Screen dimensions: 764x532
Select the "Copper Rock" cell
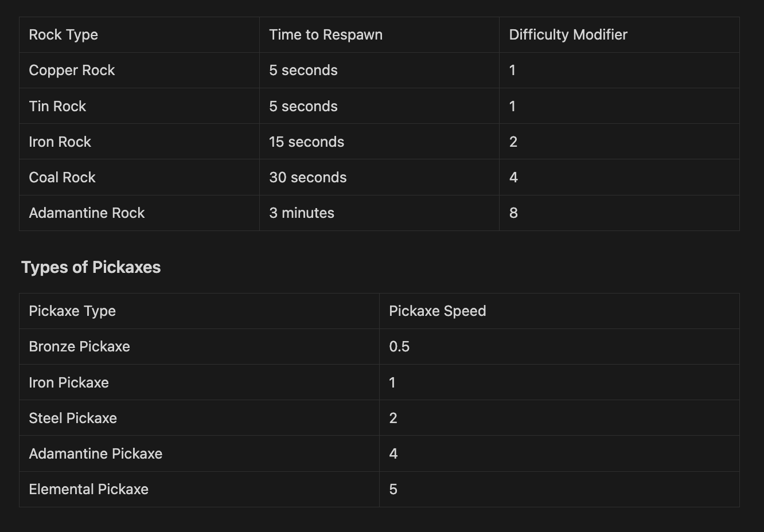pyautogui.click(x=72, y=71)
